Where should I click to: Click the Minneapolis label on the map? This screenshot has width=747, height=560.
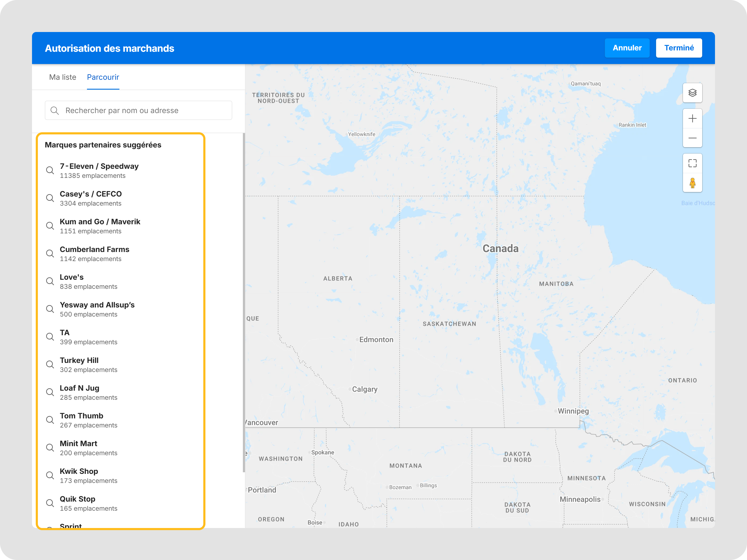580,499
